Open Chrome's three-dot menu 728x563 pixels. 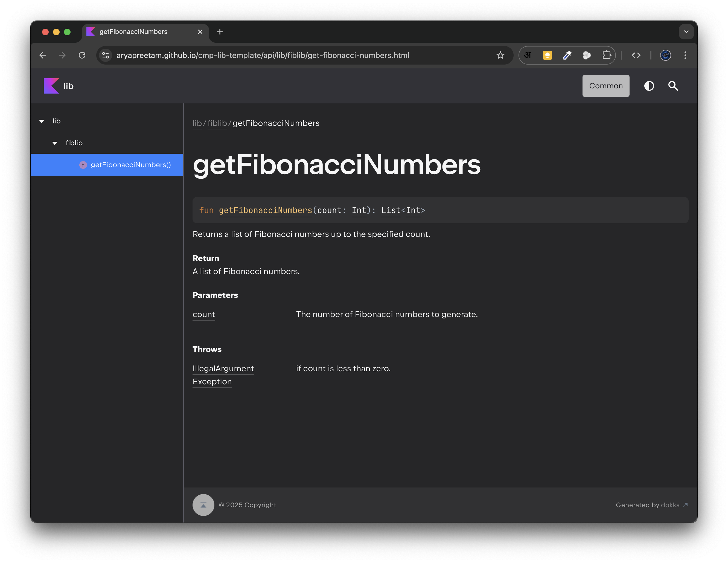685,55
